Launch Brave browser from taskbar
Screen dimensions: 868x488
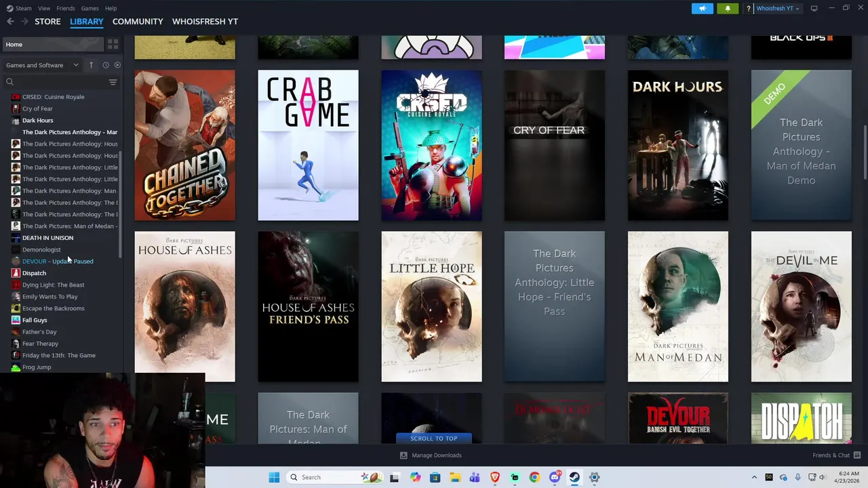point(495,477)
